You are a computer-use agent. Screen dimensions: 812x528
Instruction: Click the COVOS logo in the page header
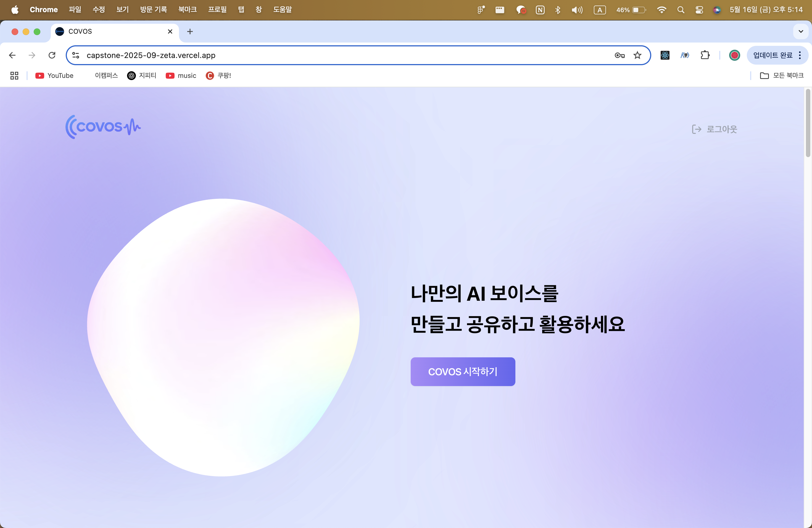coord(103,127)
